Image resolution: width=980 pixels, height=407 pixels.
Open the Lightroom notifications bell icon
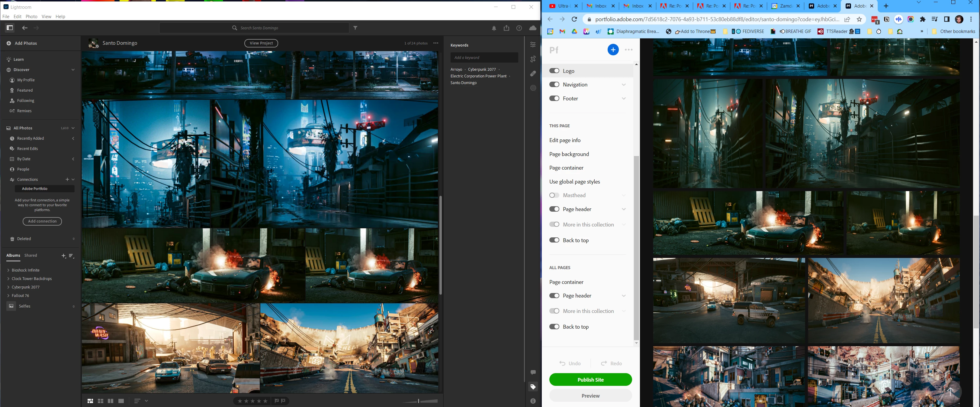coord(494,28)
